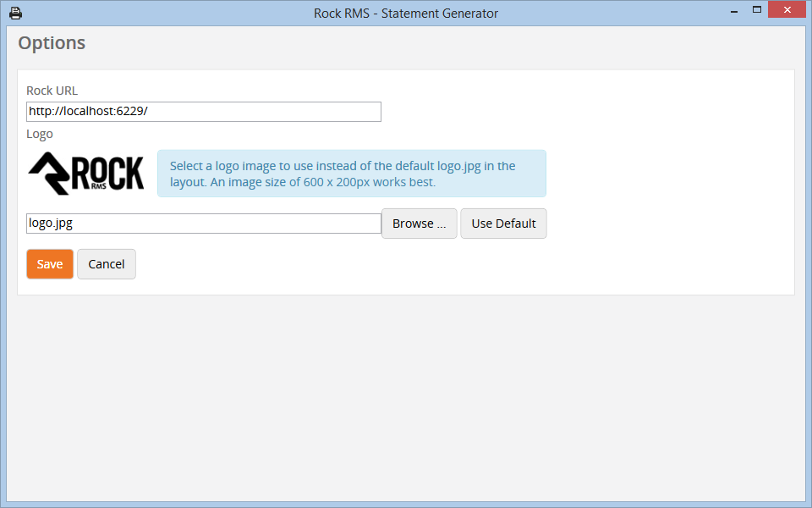Click the Logo label above the image

(x=40, y=134)
